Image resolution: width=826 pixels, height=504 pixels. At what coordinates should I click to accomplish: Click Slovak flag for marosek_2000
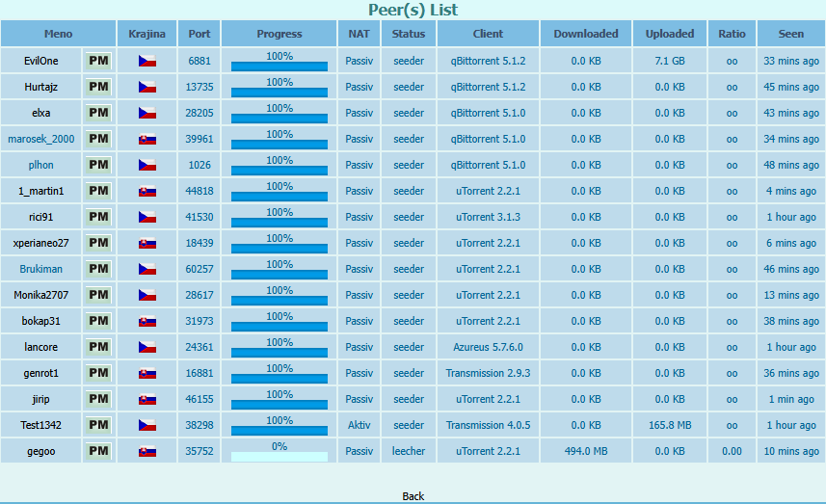pyautogui.click(x=147, y=140)
